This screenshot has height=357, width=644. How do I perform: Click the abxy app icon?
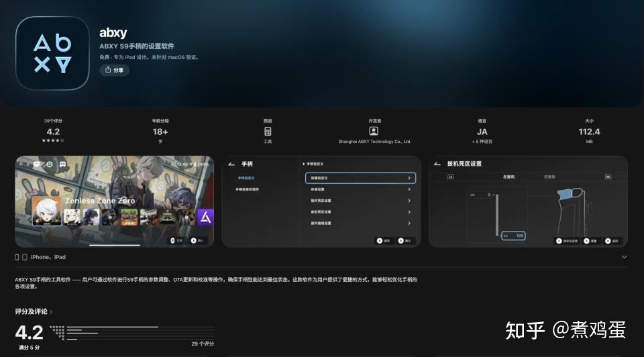[x=52, y=54]
